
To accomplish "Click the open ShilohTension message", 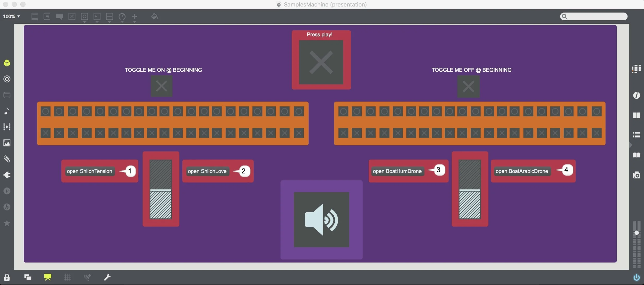I will click(89, 171).
